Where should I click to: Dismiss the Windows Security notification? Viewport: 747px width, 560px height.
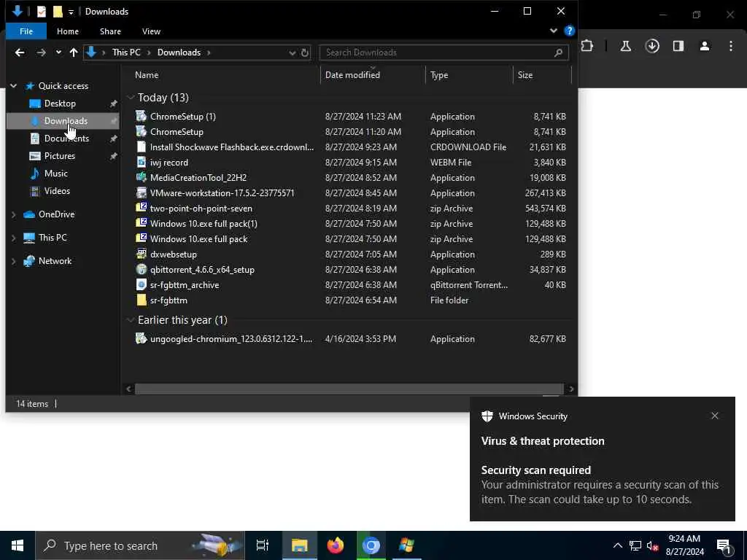pyautogui.click(x=715, y=416)
